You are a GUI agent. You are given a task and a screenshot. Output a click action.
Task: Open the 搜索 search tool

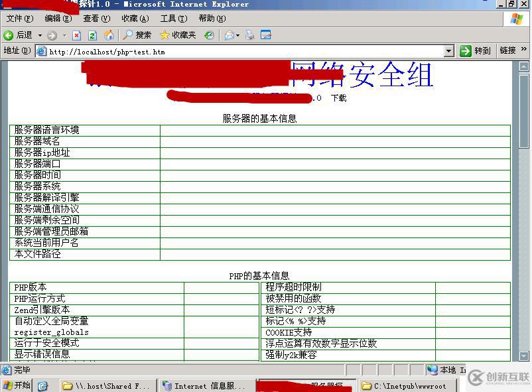(137, 35)
